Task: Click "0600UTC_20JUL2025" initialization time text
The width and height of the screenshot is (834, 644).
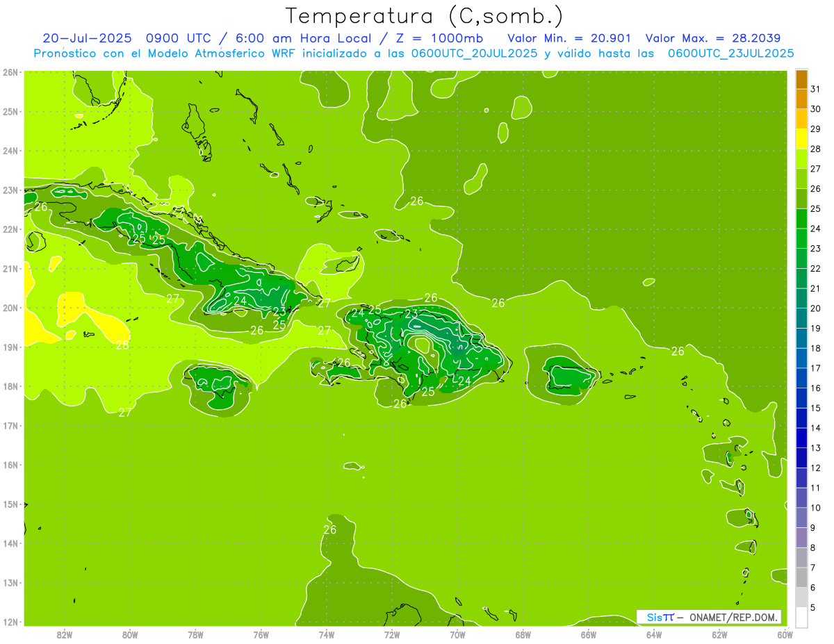Action: (x=474, y=53)
